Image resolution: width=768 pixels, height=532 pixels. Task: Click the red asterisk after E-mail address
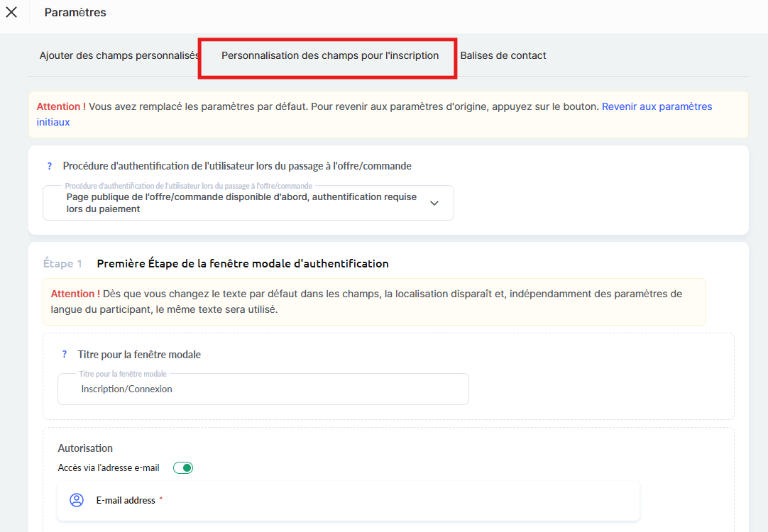click(x=160, y=499)
